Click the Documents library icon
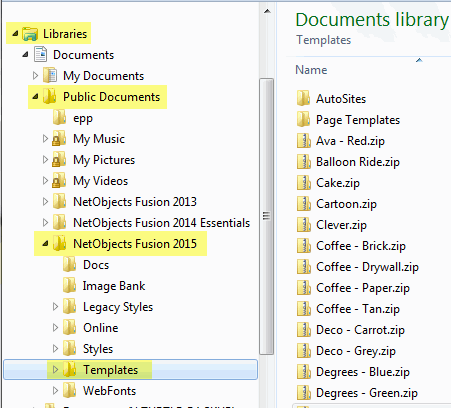This screenshot has width=451, height=408. [40, 55]
